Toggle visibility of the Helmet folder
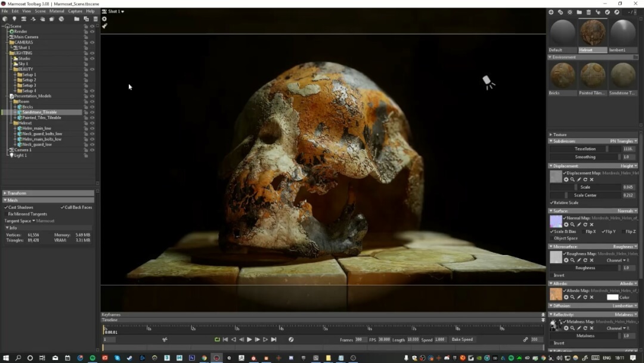Viewport: 644px width, 363px height. [92, 123]
